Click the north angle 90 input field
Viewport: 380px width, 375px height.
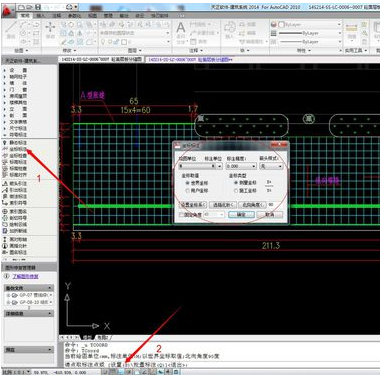point(275,205)
